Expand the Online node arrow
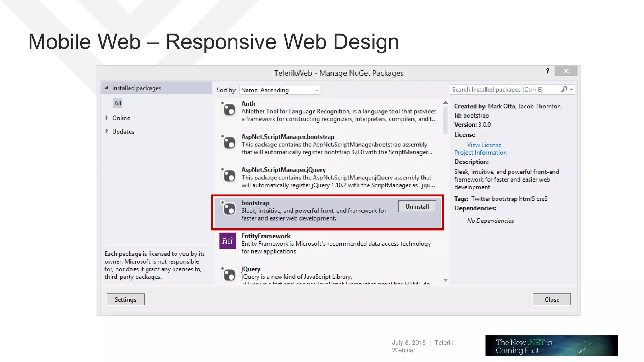The image size is (644, 362). pyautogui.click(x=107, y=118)
